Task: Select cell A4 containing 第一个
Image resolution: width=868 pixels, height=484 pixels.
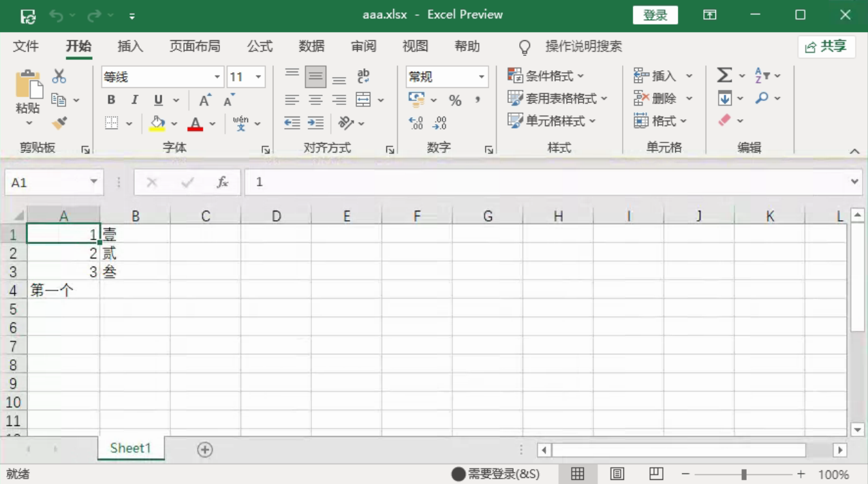Action: click(x=63, y=290)
